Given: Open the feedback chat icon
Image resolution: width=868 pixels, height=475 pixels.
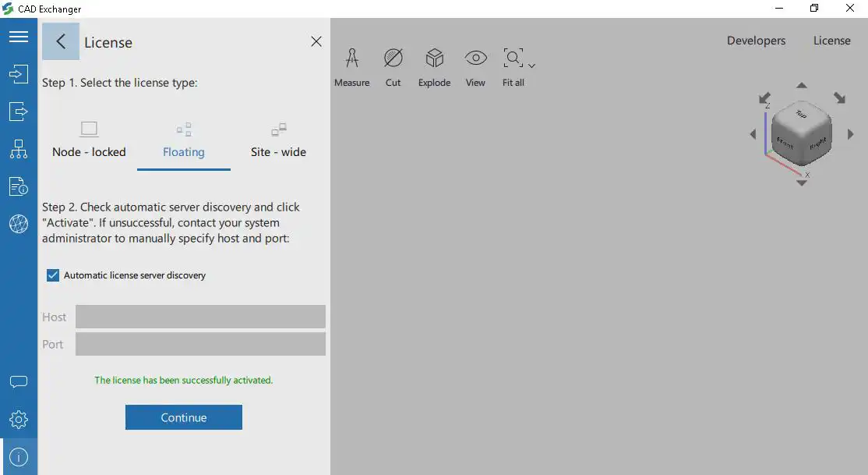Looking at the screenshot, I should click(18, 381).
